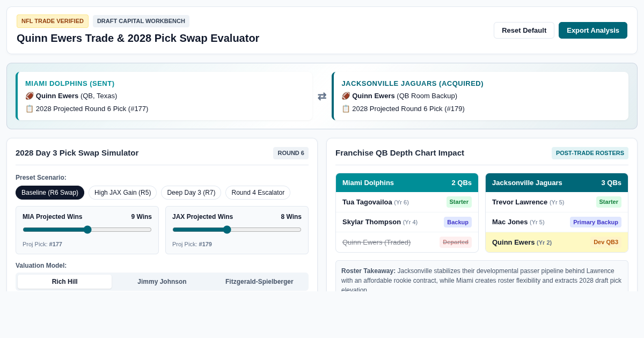The width and height of the screenshot is (644, 338).
Task: Click MIAMI DOLPHINS (SENT) heading
Action: (70, 84)
